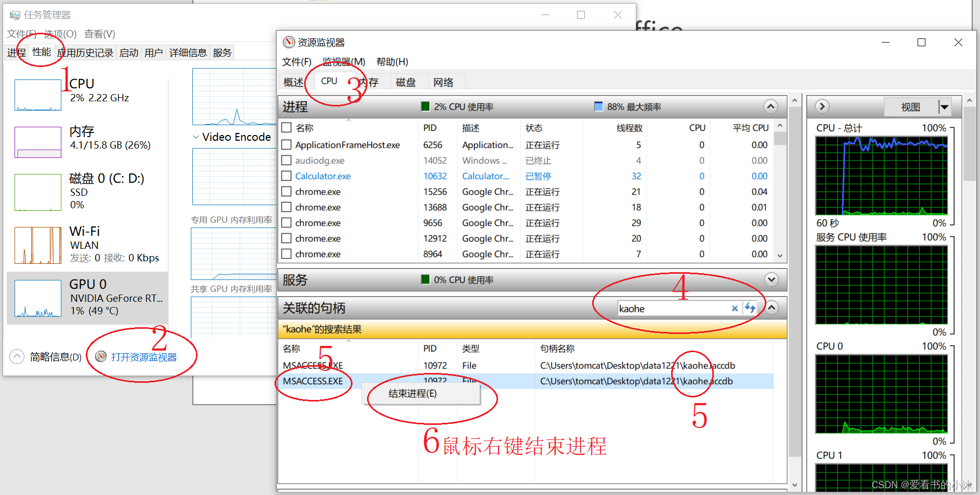Screen dimensions: 980x495
Task: Click the Resource Monitor title bar icon
Action: click(289, 42)
